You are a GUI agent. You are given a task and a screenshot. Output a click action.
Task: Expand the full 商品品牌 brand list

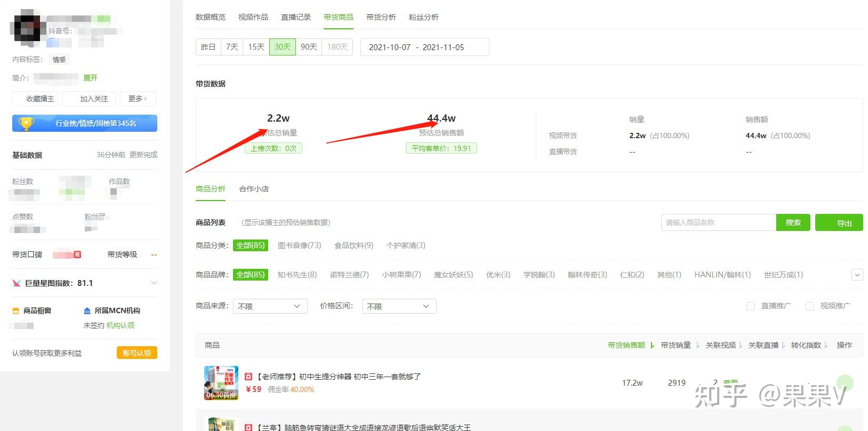[857, 275]
